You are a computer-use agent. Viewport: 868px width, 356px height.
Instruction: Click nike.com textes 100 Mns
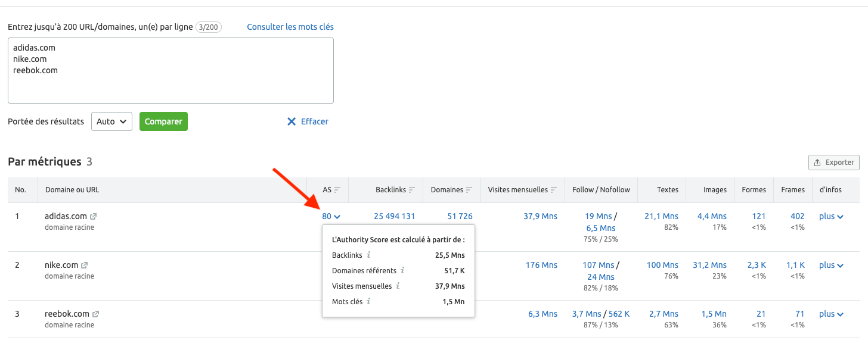(x=662, y=265)
